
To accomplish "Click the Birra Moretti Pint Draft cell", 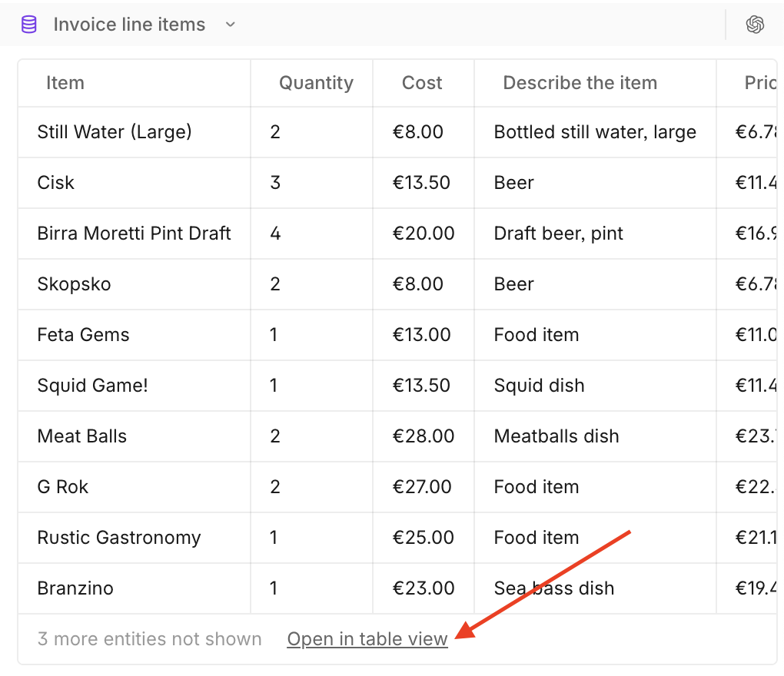I will pos(134,234).
